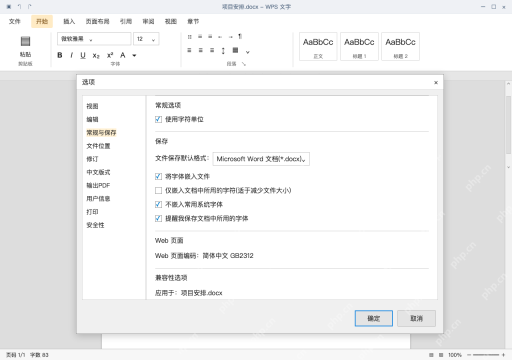Viewport: 512px width, 360px height.
Task: Click the bullet list icon in ribbon
Action: pos(189,37)
